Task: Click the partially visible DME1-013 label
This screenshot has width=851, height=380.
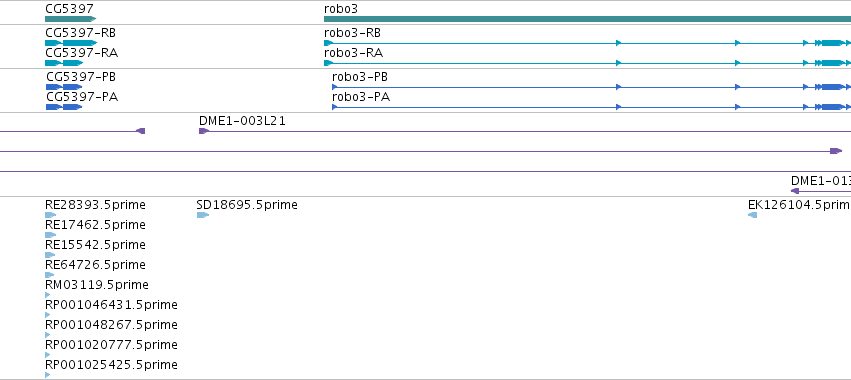Action: [821, 181]
